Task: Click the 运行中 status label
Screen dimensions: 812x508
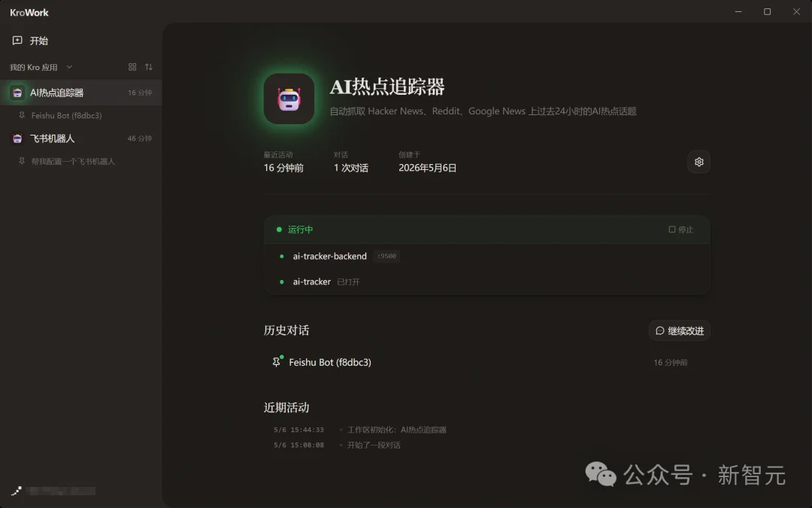Action: point(300,230)
